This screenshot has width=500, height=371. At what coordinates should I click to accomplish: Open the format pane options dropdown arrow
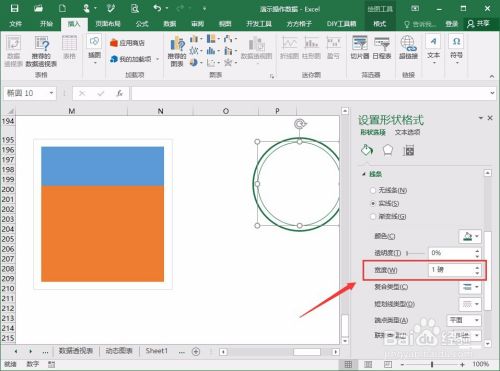(480, 118)
